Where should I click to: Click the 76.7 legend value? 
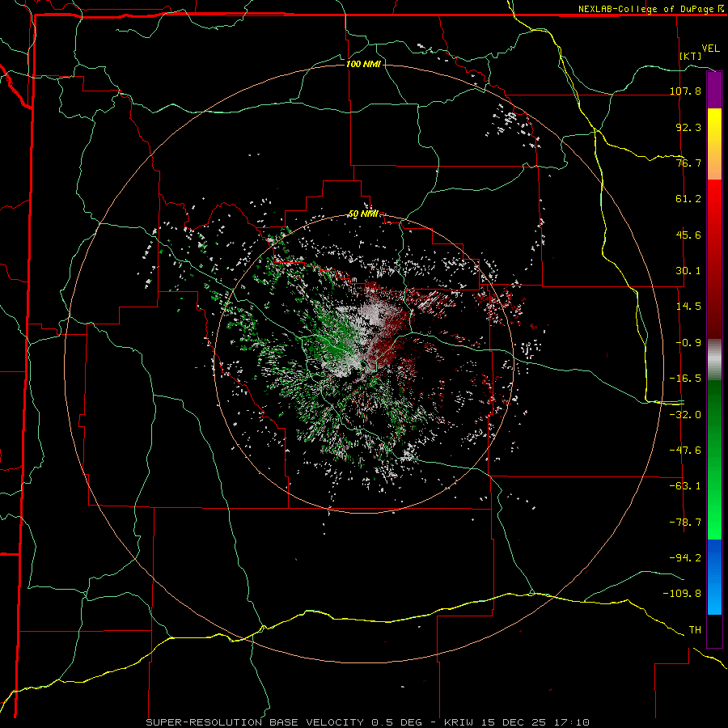[x=688, y=163]
